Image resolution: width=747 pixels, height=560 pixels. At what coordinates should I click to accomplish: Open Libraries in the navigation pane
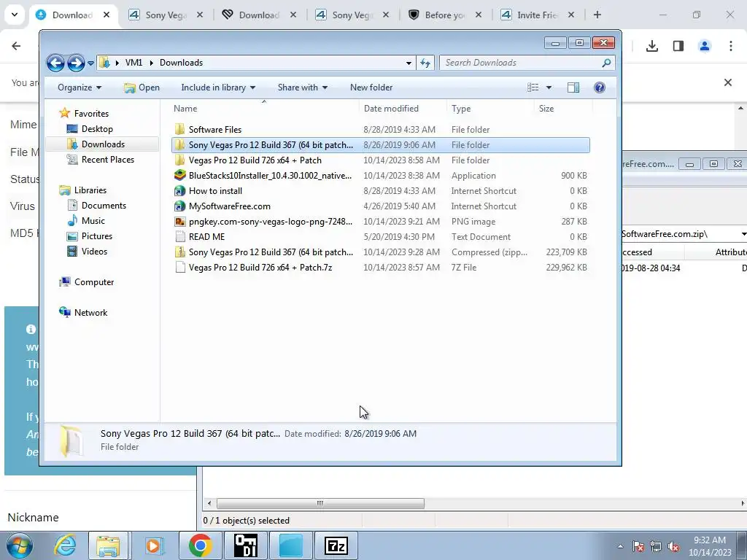pos(90,190)
